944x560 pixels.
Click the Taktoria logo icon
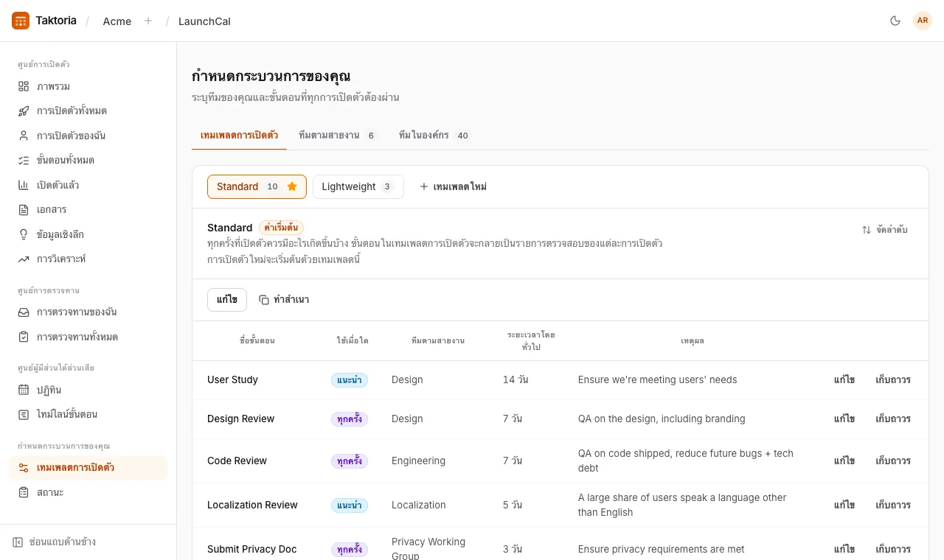(21, 21)
